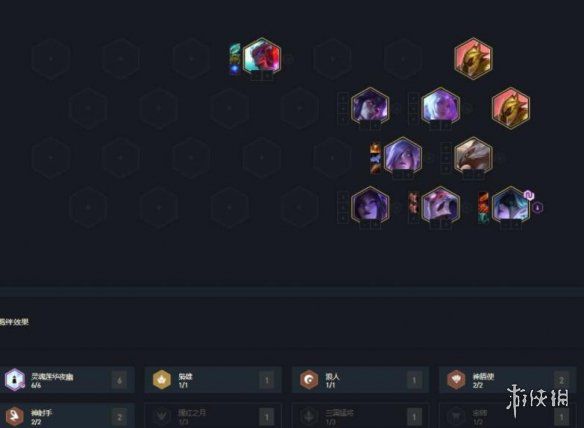The width and height of the screenshot is (584, 428).
Task: Select the dark-haired purple champion in the second row
Action: (x=370, y=107)
